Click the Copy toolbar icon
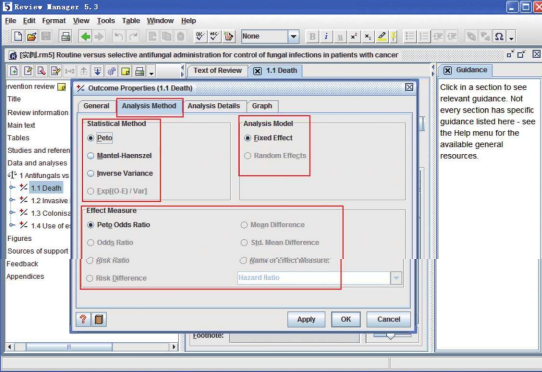Screen dimensions: 542x372 point(166,36)
